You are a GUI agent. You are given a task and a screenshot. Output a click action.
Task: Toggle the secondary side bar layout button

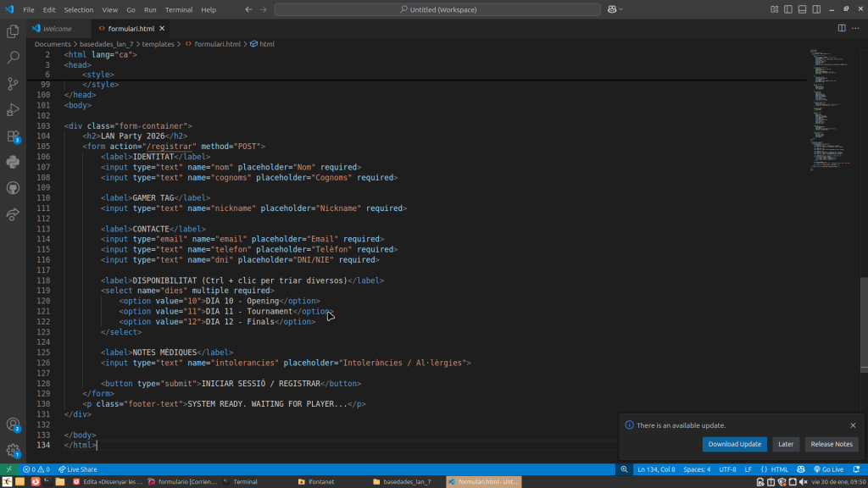tap(815, 9)
